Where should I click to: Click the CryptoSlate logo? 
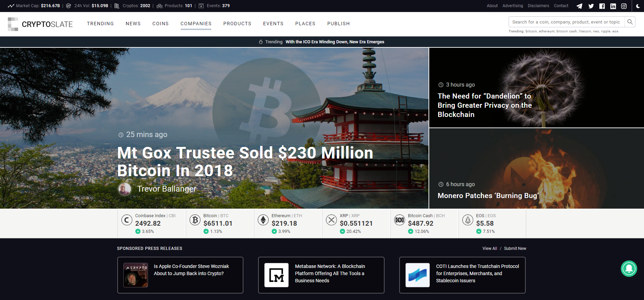(40, 24)
